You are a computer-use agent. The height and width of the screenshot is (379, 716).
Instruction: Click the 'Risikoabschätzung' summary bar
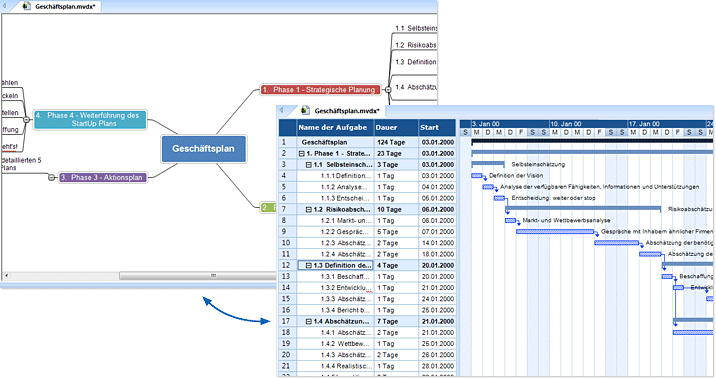point(583,209)
